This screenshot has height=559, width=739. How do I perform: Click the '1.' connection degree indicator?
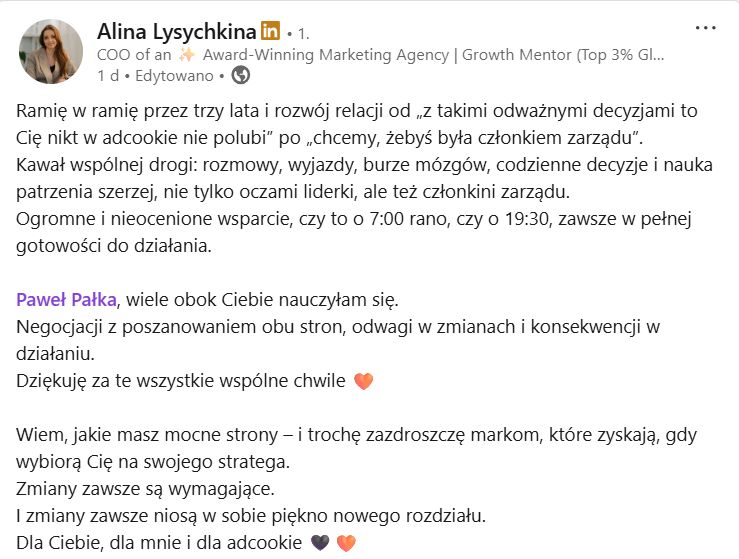click(304, 34)
